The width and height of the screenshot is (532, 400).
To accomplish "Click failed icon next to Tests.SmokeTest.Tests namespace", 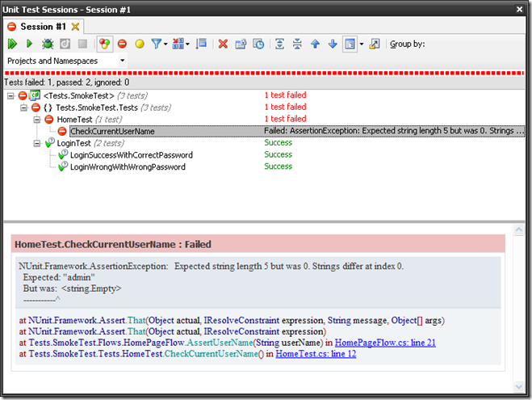I will pyautogui.click(x=36, y=107).
